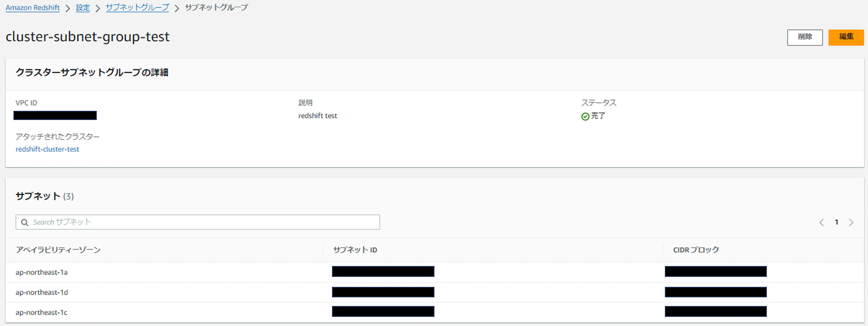Click the redshift test description value
Screen dimensions: 868x326
click(x=318, y=116)
